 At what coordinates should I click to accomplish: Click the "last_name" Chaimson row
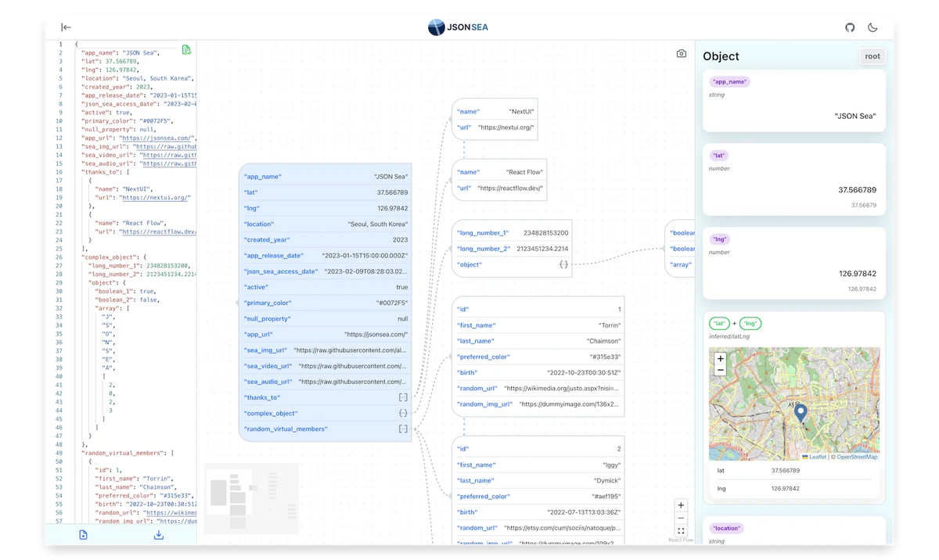(x=538, y=341)
